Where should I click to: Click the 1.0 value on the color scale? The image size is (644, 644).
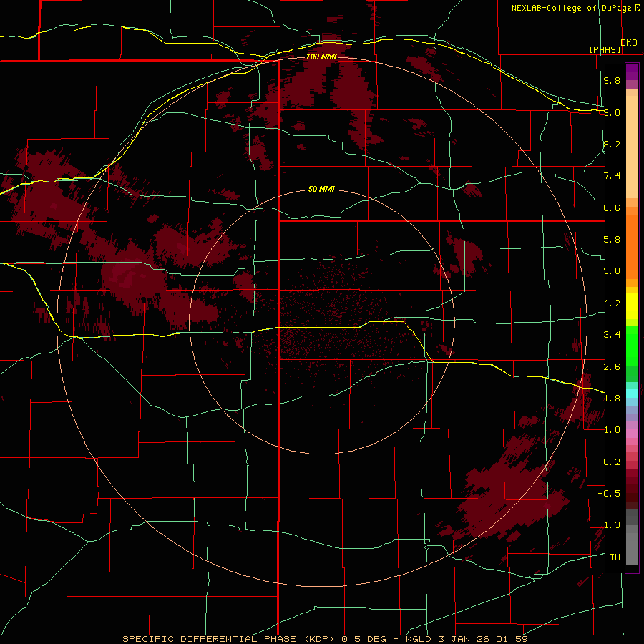click(612, 430)
